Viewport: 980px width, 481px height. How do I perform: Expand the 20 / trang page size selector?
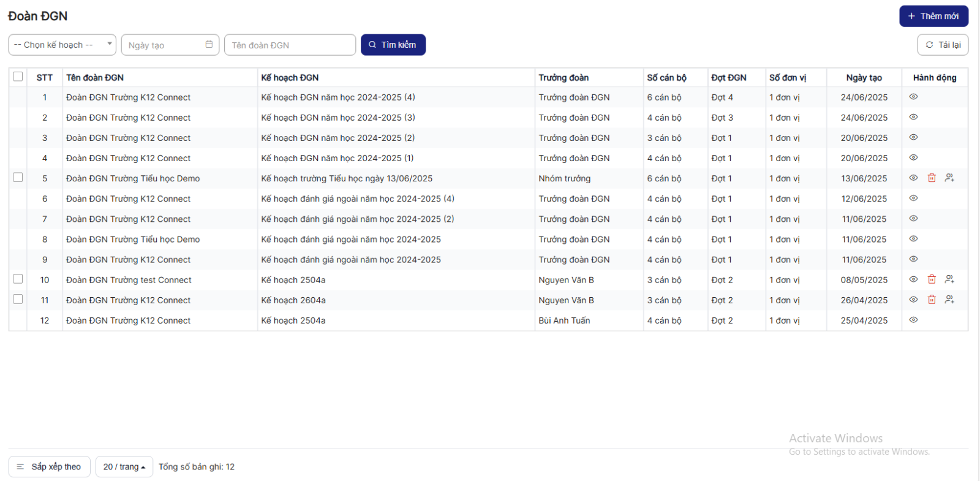(x=124, y=467)
